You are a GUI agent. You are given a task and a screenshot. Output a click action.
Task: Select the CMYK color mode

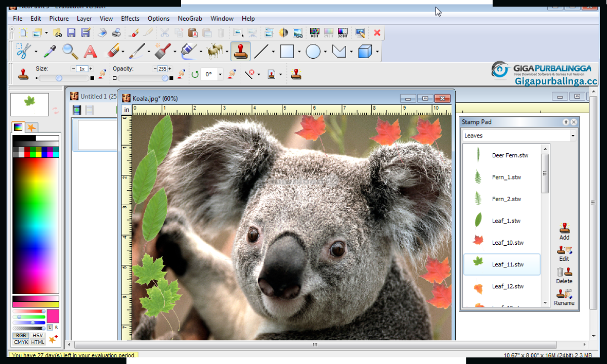(21, 342)
